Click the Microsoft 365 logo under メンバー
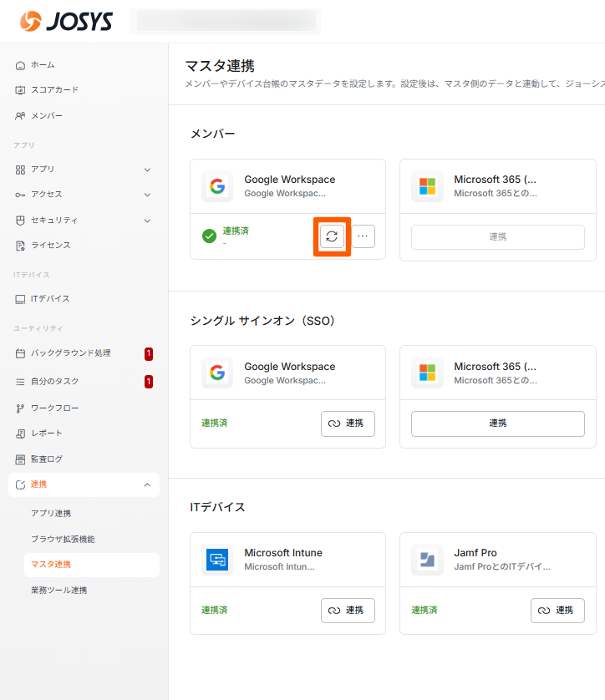Viewport: 605px width, 700px height. click(427, 185)
